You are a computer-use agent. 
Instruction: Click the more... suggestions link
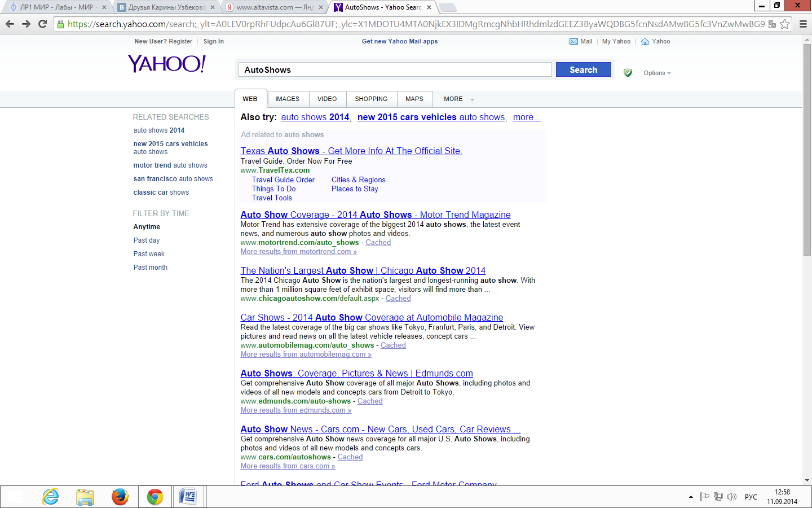(x=527, y=117)
